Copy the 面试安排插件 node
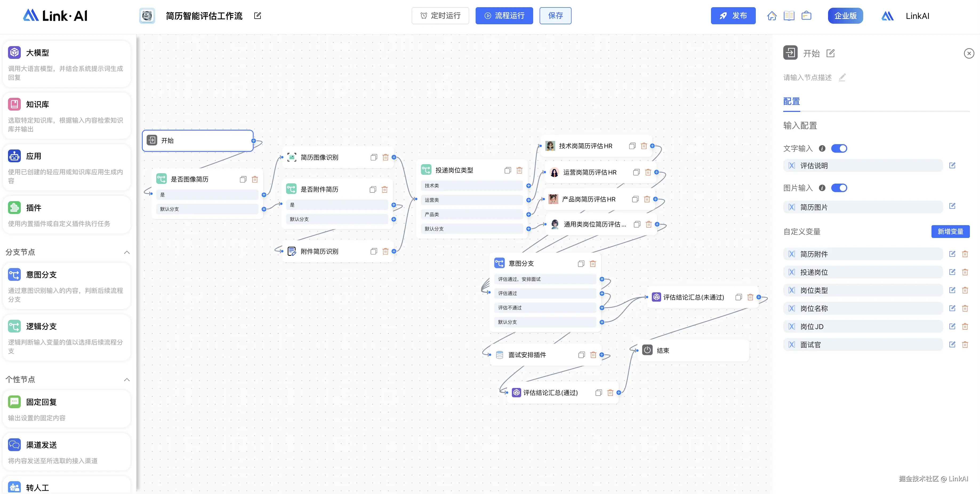The height and width of the screenshot is (494, 980). point(581,355)
